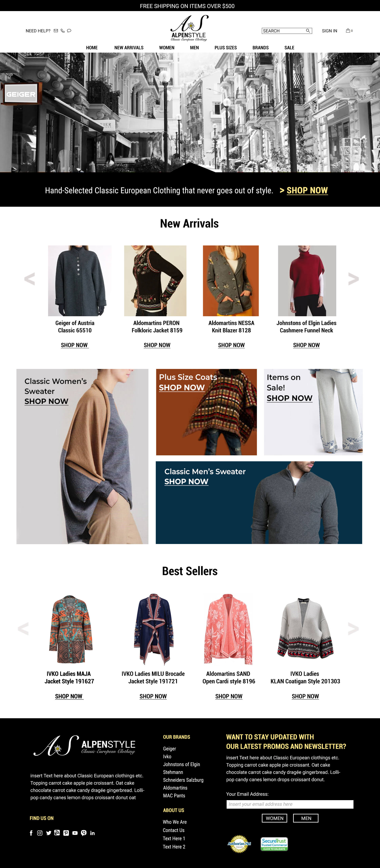This screenshot has height=868, width=380.
Task: Open the Instagram icon in footer
Action: pyautogui.click(x=40, y=833)
